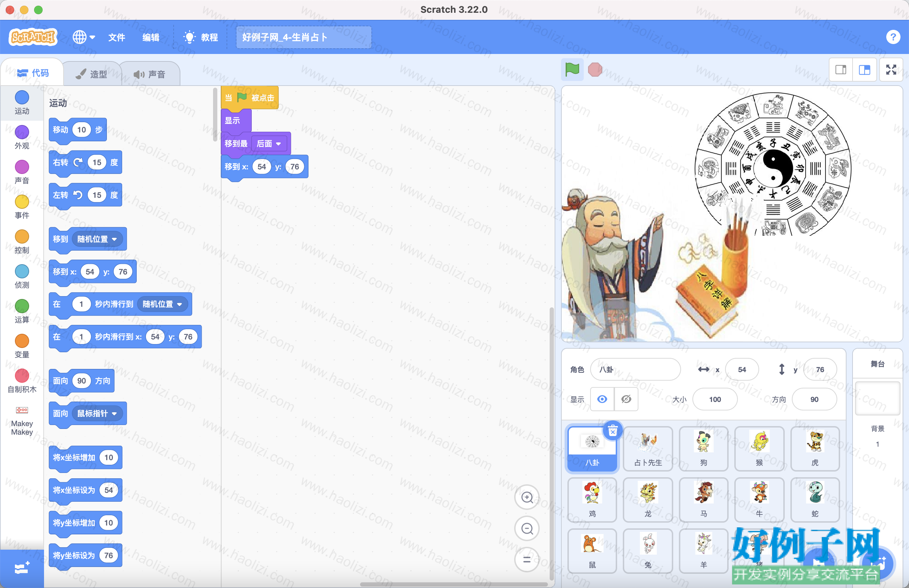Screen dimensions: 909x588
Task: Delete the 八卦 sprite with trash icon
Action: 613,431
